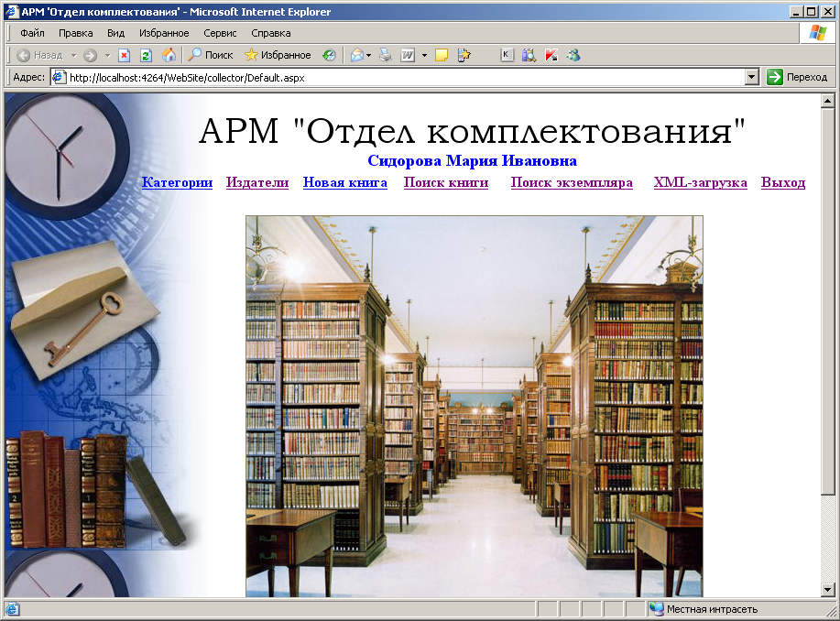Open the Избранное favorites toolbar button

coord(278,55)
